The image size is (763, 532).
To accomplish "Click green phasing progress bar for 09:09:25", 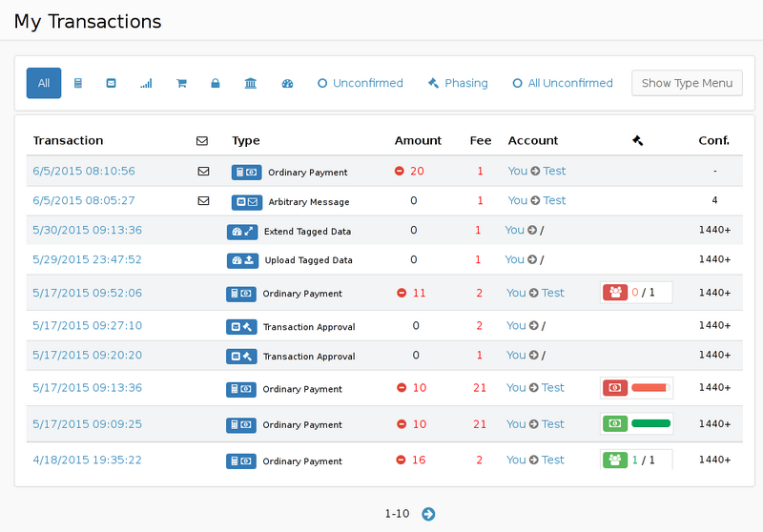I will pos(651,423).
